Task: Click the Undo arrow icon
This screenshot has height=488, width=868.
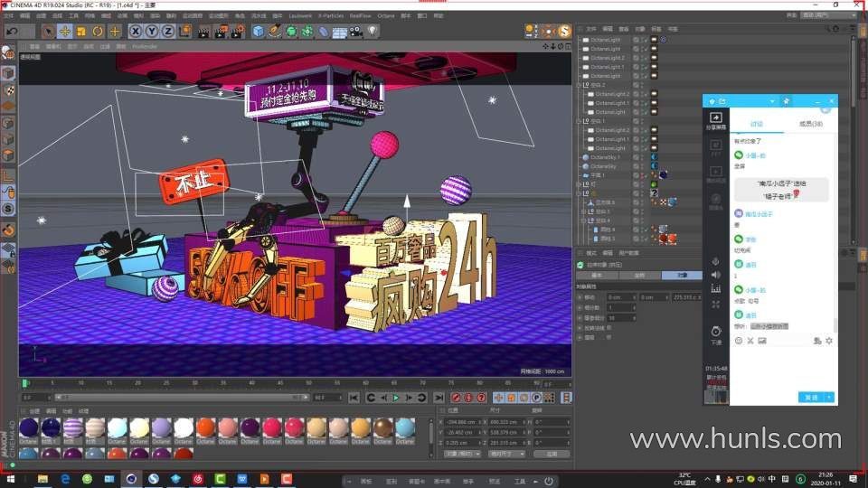Action: pos(12,32)
